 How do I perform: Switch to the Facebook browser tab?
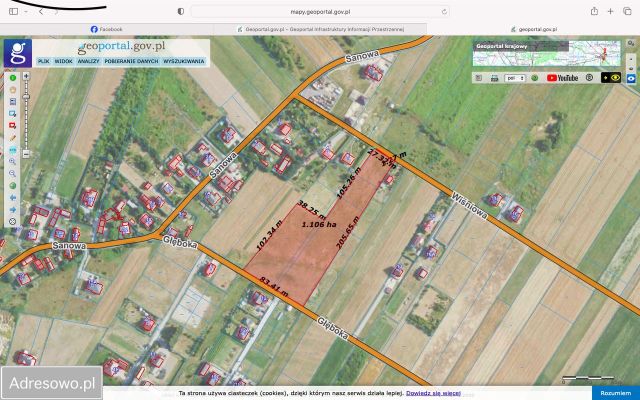tap(107, 29)
